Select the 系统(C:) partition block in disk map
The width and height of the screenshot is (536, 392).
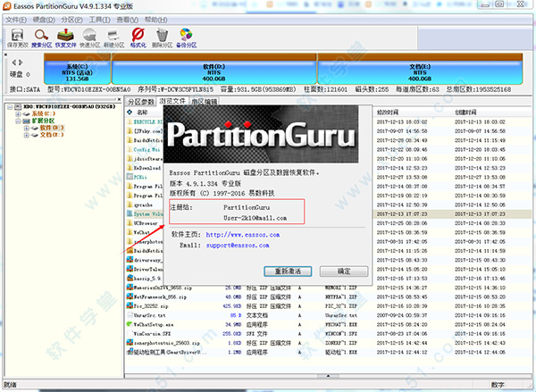77,69
